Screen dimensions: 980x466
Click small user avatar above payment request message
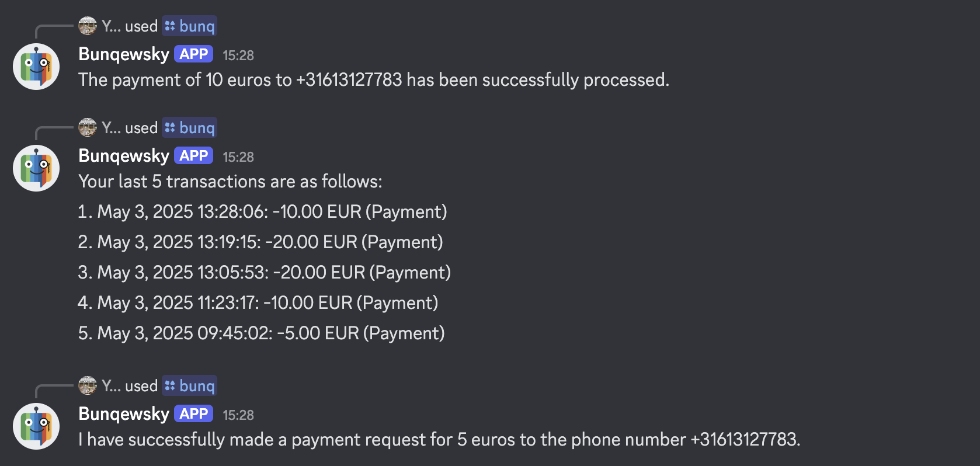(x=88, y=385)
